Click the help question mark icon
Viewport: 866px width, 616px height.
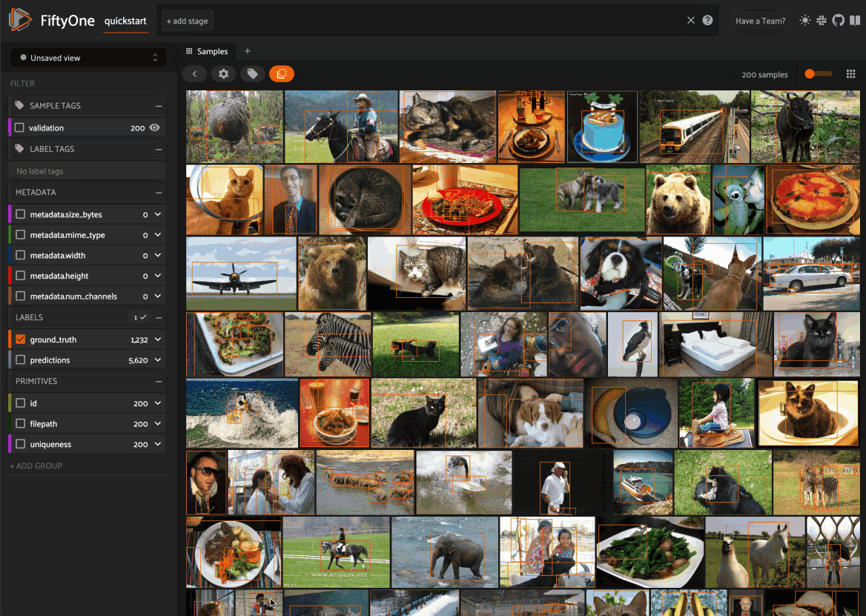coord(707,21)
